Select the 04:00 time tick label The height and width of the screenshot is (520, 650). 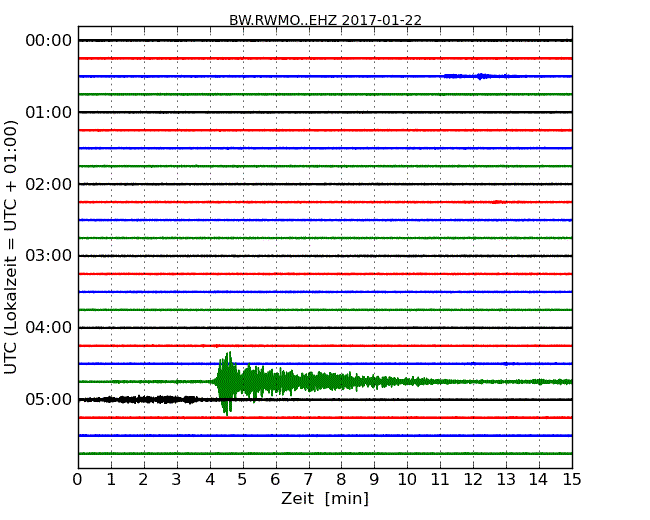(49, 328)
